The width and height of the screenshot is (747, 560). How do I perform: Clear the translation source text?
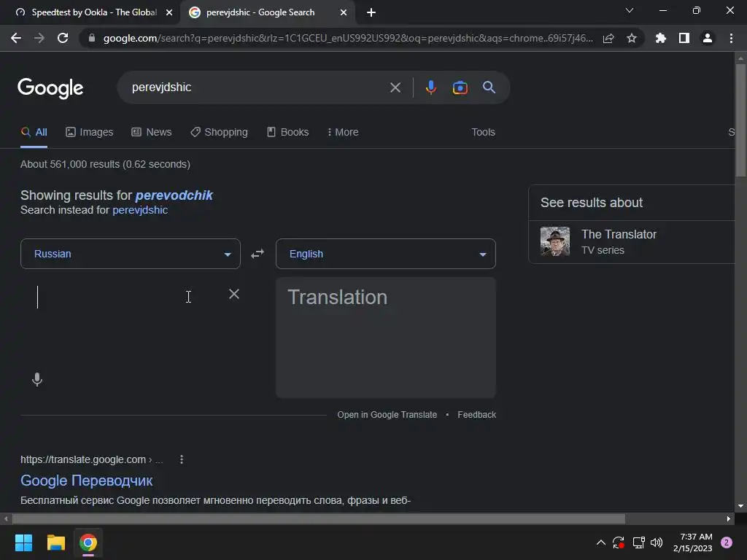[234, 295]
